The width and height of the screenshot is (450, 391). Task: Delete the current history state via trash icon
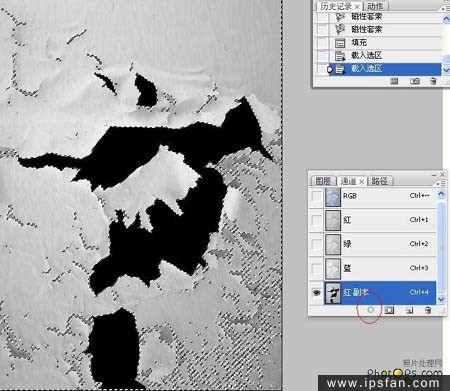click(433, 81)
